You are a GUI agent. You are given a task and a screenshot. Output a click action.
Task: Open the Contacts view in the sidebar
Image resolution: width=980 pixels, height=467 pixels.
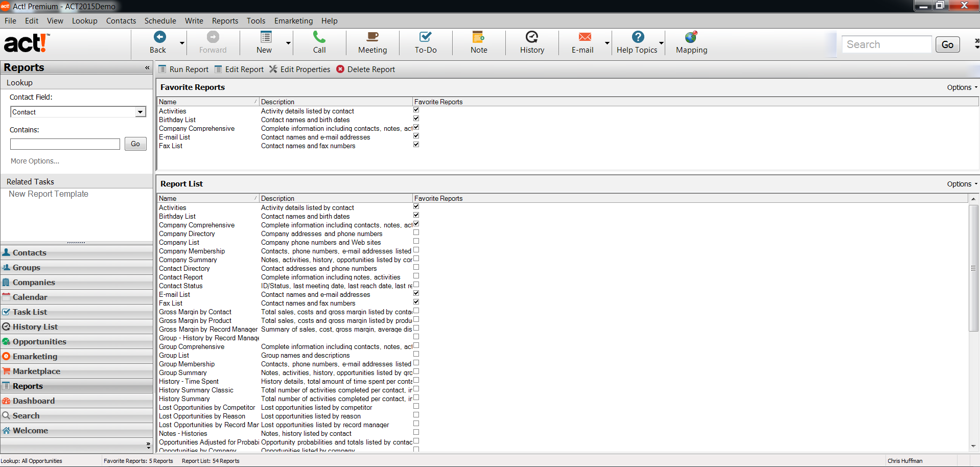77,253
